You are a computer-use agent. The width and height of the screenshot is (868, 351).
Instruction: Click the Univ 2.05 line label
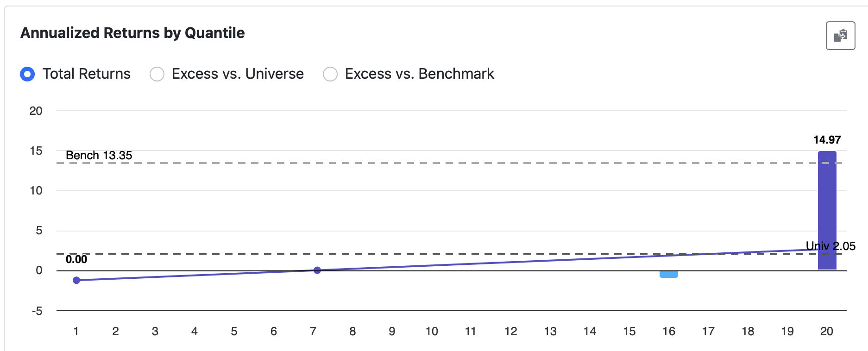830,246
